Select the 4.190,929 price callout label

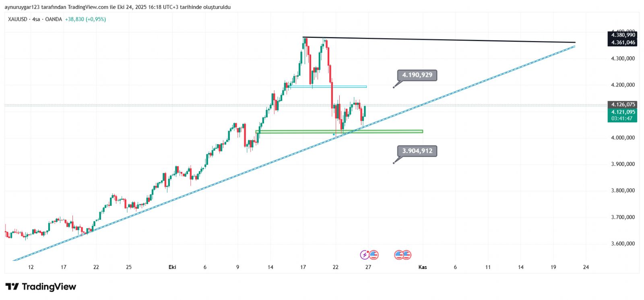(x=417, y=75)
